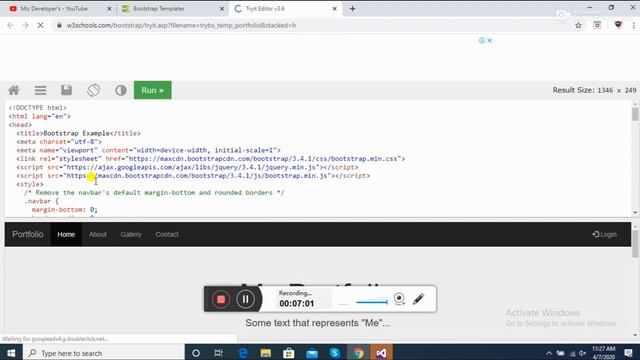Click the browser extension icon next to star

click(597, 25)
